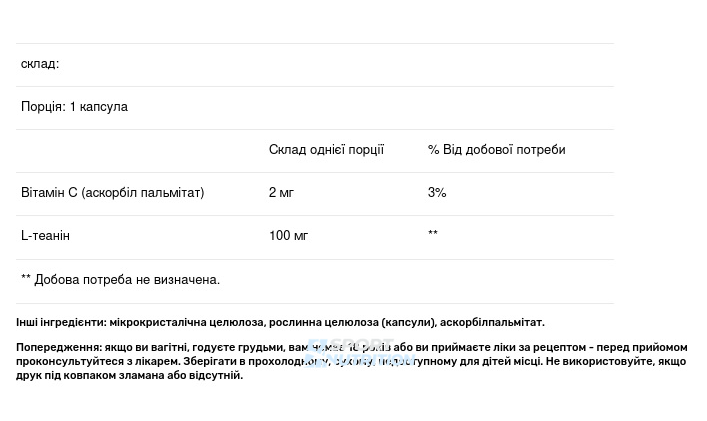This screenshot has width=707, height=421.
Task: Click the word 'мікрокристалічна целюлоза' in ingredients
Action: pos(186,322)
